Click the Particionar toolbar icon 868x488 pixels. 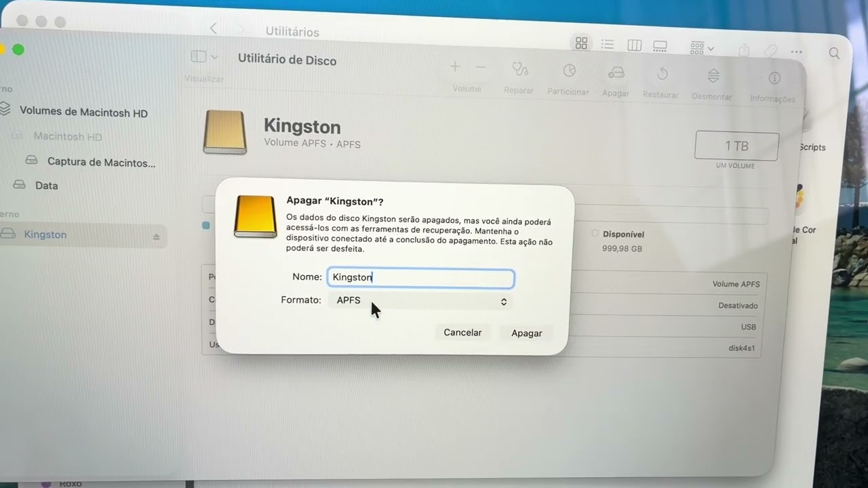pyautogui.click(x=569, y=70)
